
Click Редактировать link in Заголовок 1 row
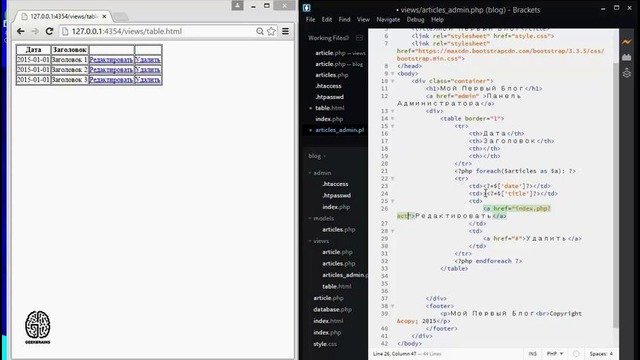(x=111, y=60)
